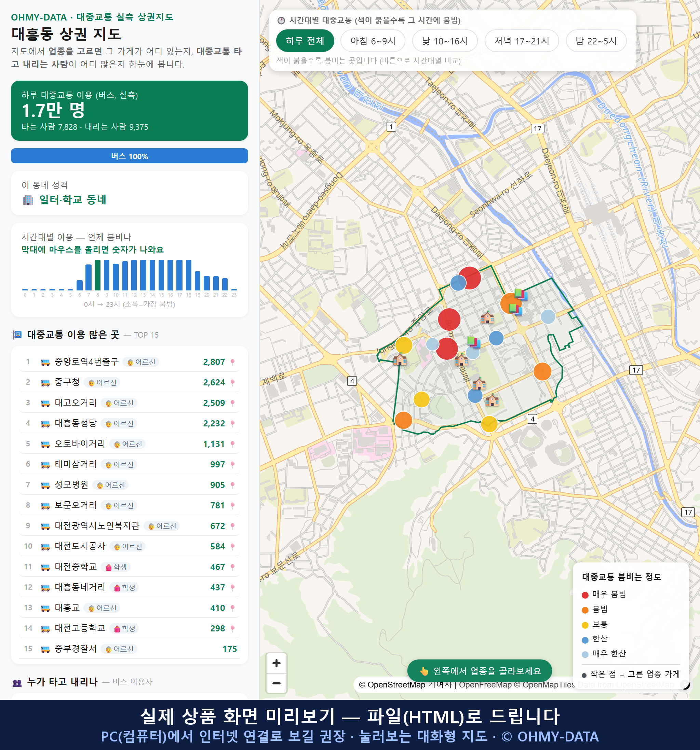Screen dimensions: 700x750
Task: Click the 1.7만 명 daily usage card
Action: tap(130, 111)
